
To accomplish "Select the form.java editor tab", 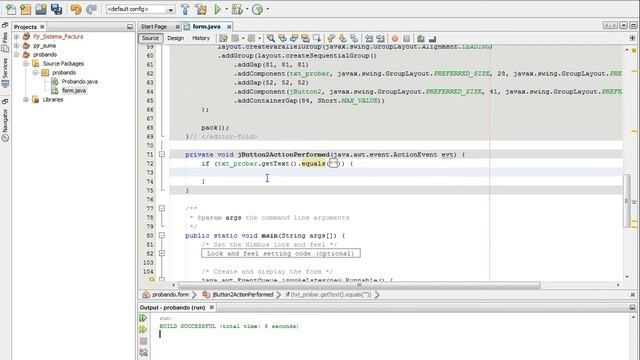I will [x=206, y=27].
